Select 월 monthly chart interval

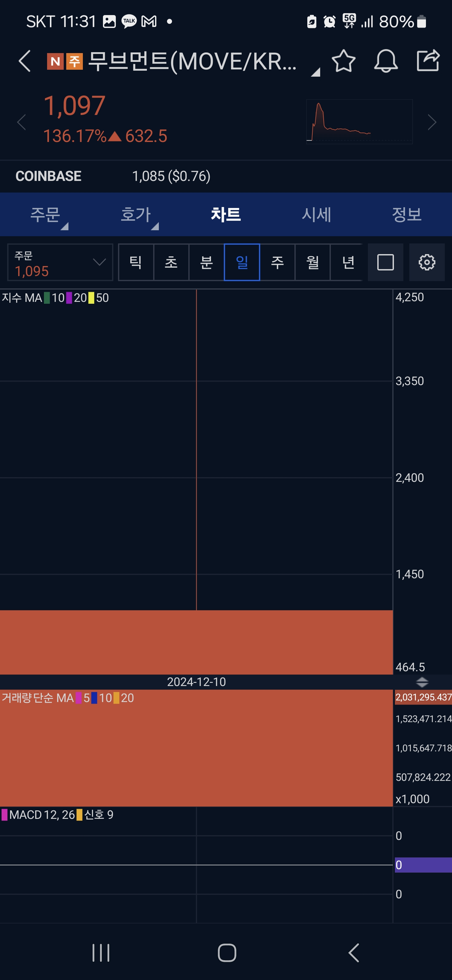click(x=313, y=262)
